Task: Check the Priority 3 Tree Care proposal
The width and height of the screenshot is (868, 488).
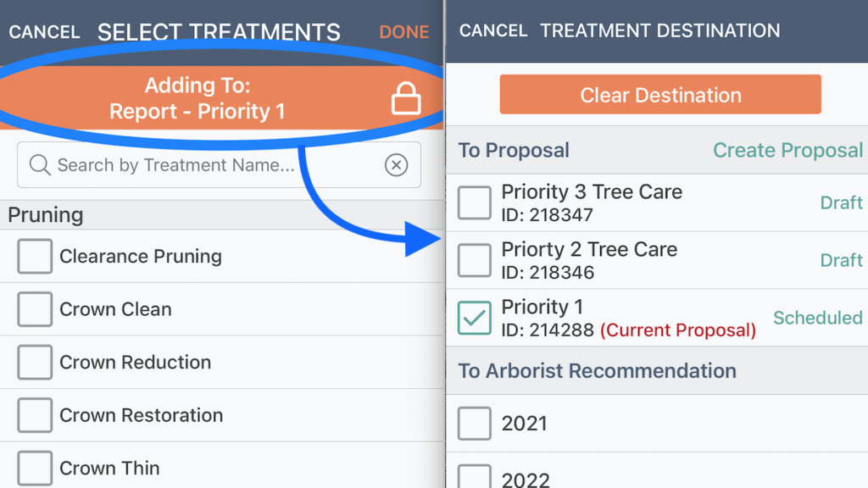Action: 475,202
